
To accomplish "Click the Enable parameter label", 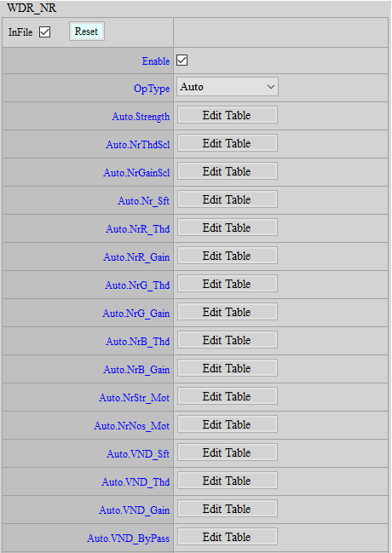I will pyautogui.click(x=156, y=61).
